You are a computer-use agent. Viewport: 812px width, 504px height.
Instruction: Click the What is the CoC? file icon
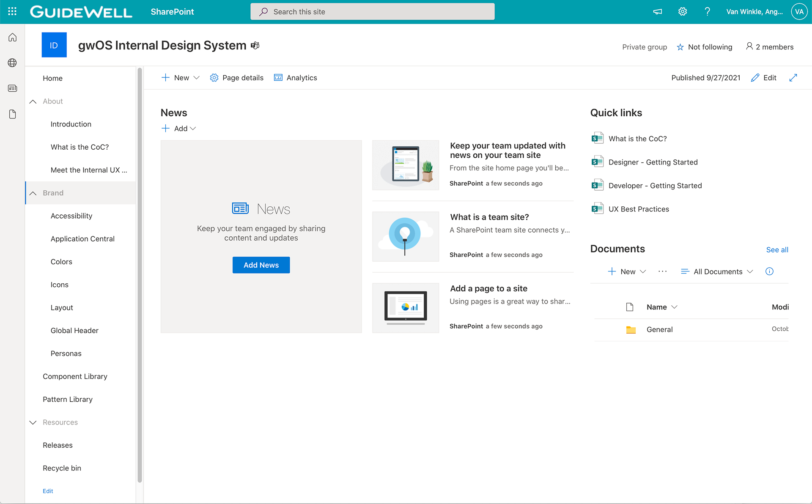point(597,138)
